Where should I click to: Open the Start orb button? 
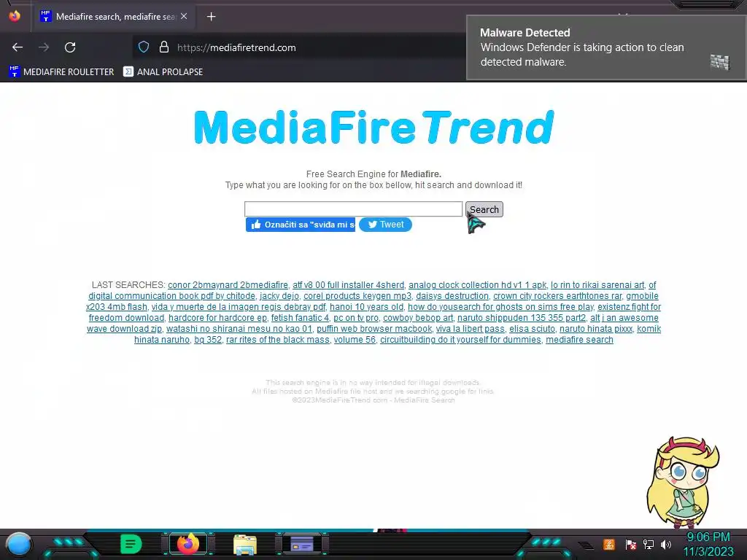19,544
